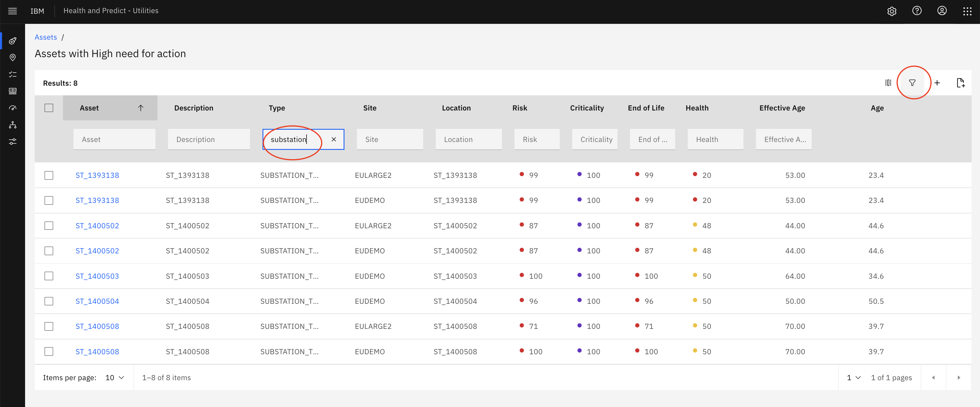Screen dimensions: 980x407
Task: Check the ST_1393138 EULARGE2 row checkbox
Action: [x=49, y=175]
